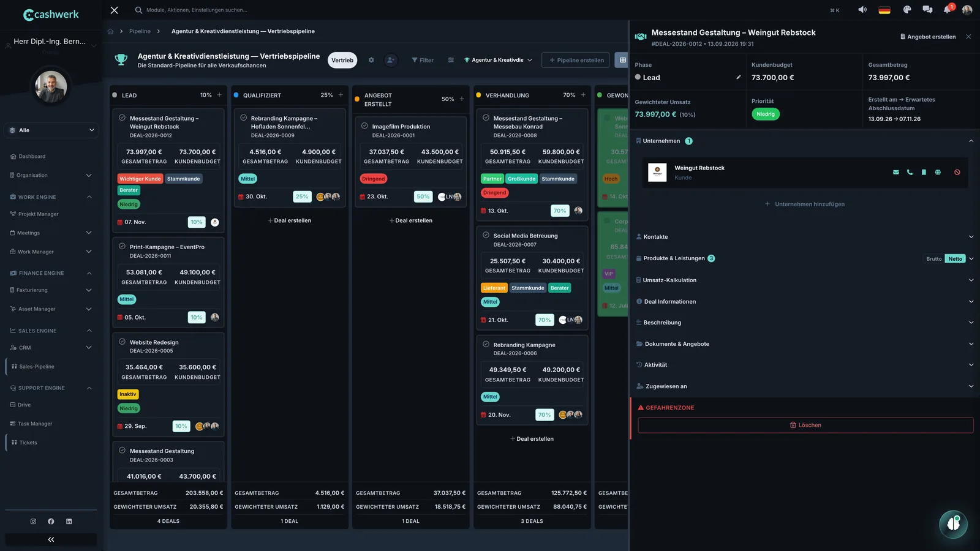Click the assign user icon beside Vertrieb
This screenshot has width=980, height=551.
[x=391, y=60]
